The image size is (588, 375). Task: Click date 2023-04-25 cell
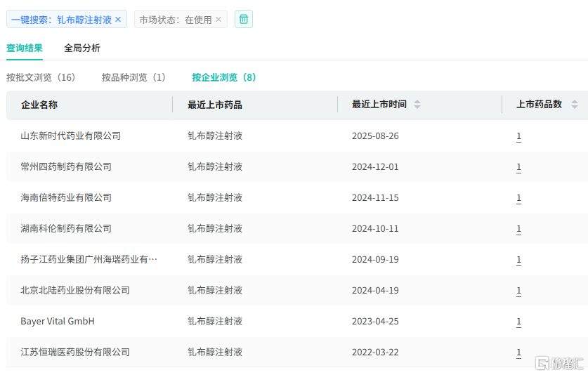tap(375, 322)
